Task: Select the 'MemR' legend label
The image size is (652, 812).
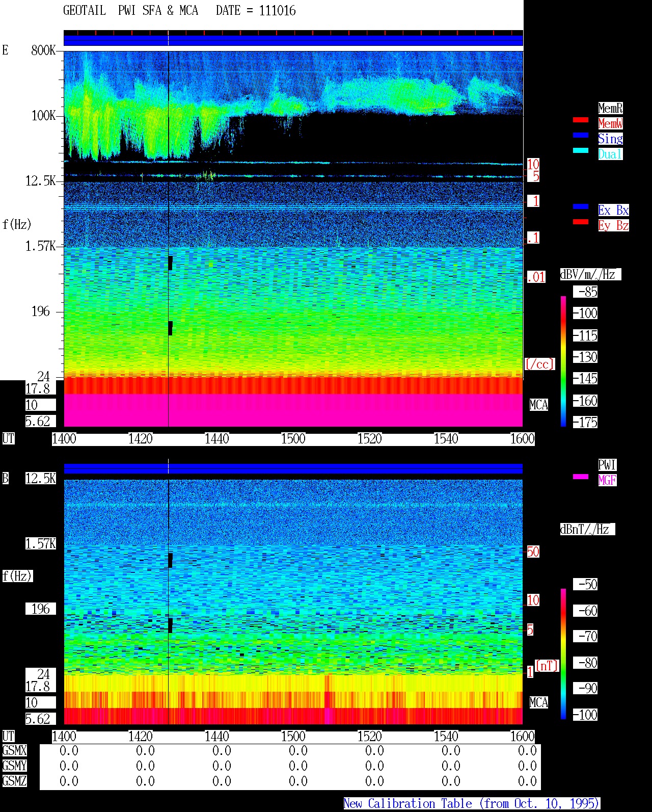Action: [x=610, y=108]
